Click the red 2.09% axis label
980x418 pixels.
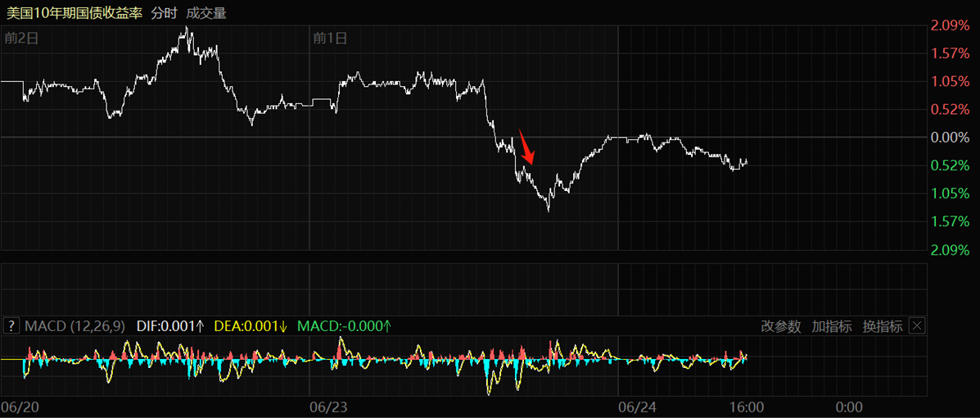[x=950, y=25]
